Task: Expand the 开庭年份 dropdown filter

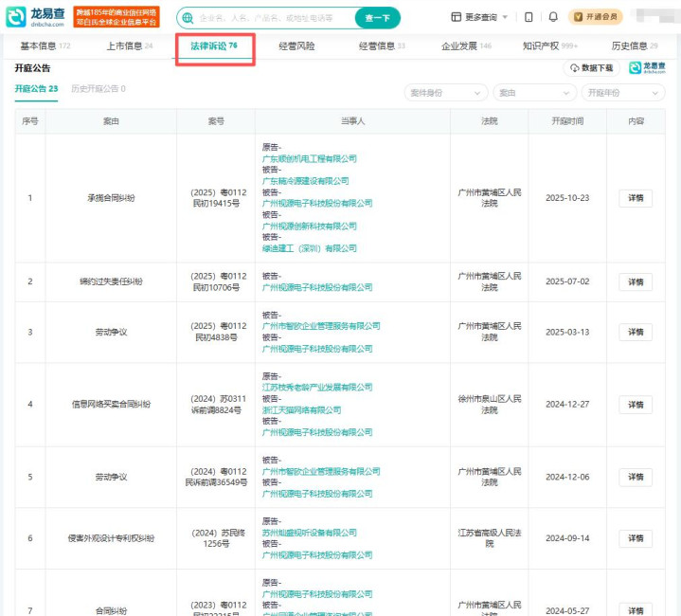Action: [x=623, y=93]
